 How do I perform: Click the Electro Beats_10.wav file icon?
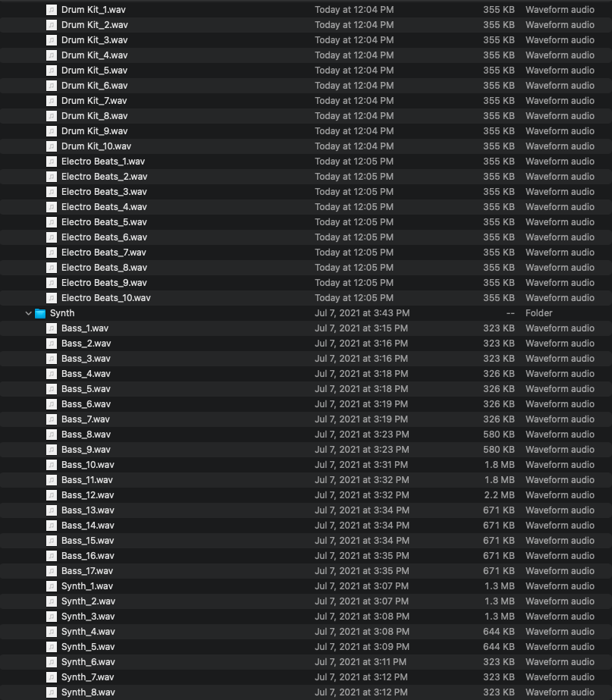[x=52, y=298]
